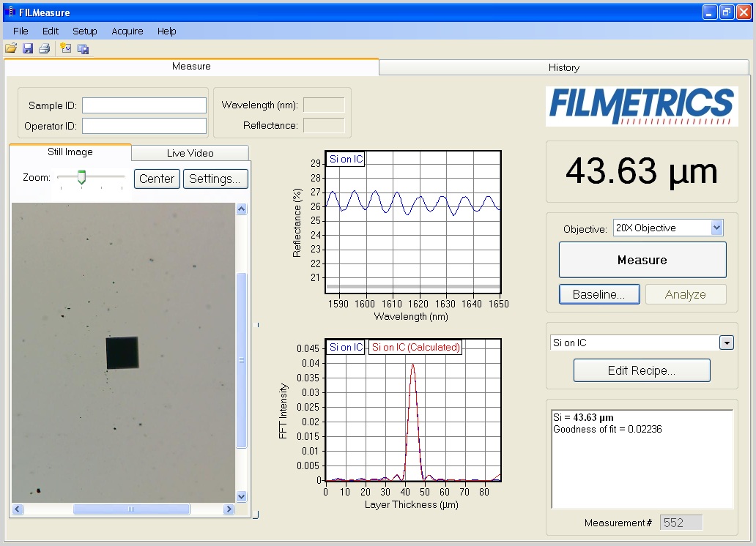Click the save screen copy toolbar icon

(83, 49)
